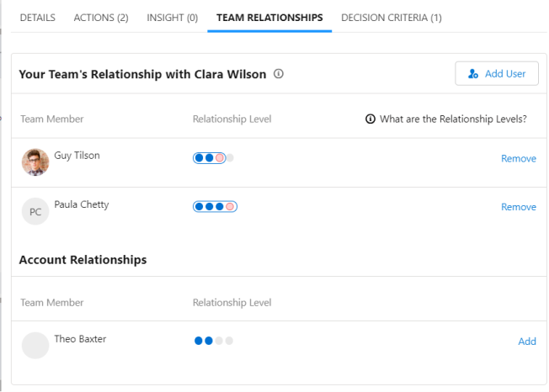The height and width of the screenshot is (392, 549).
Task: Add Theo Baxter to the team
Action: pos(527,342)
